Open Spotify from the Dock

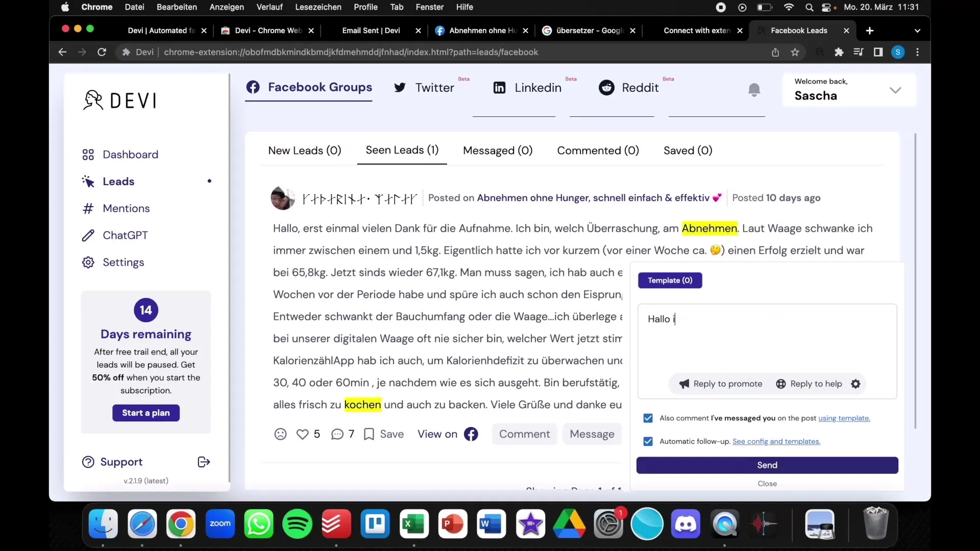tap(297, 524)
